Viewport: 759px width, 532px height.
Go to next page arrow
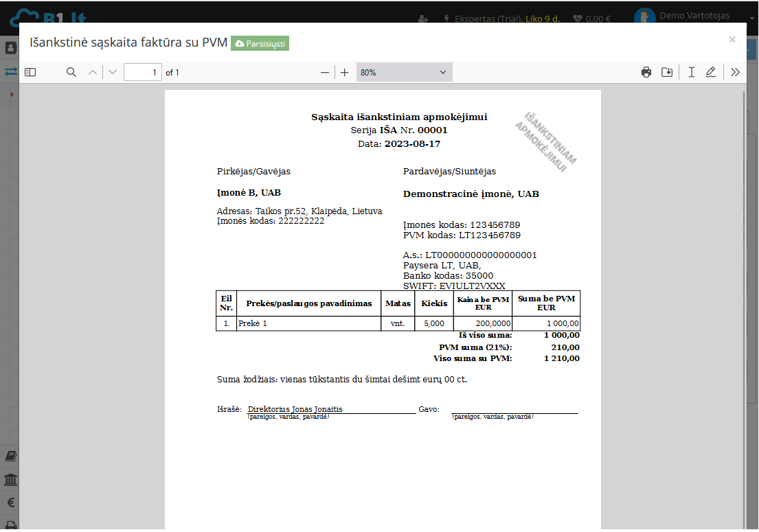click(x=113, y=72)
